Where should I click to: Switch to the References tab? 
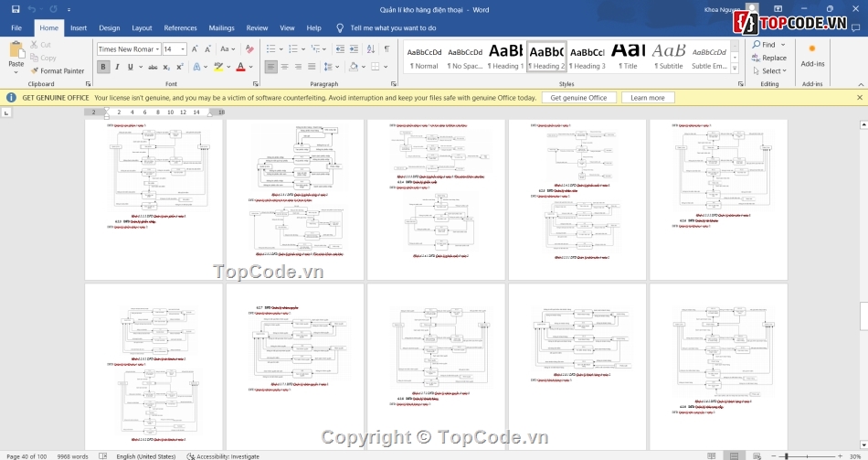pos(180,27)
